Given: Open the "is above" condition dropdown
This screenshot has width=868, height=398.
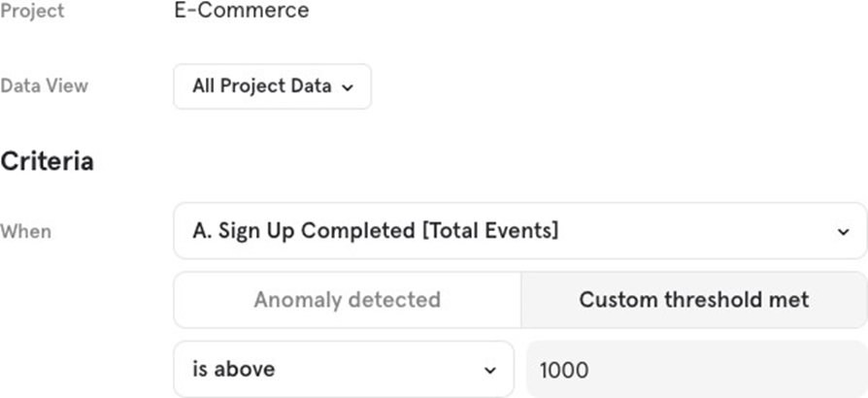Looking at the screenshot, I should coord(344,370).
